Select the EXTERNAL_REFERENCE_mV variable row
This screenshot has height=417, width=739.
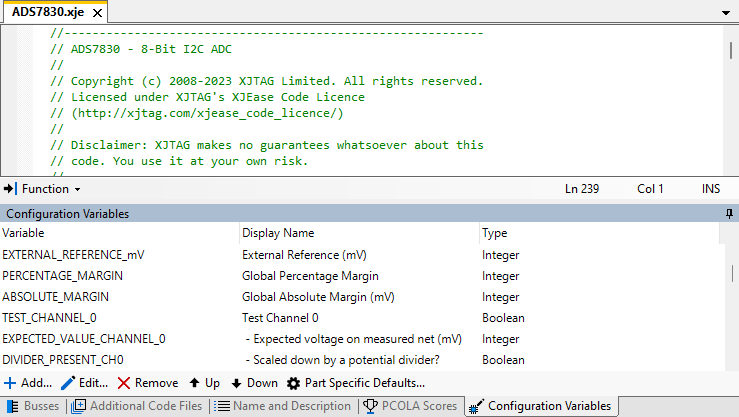point(74,255)
